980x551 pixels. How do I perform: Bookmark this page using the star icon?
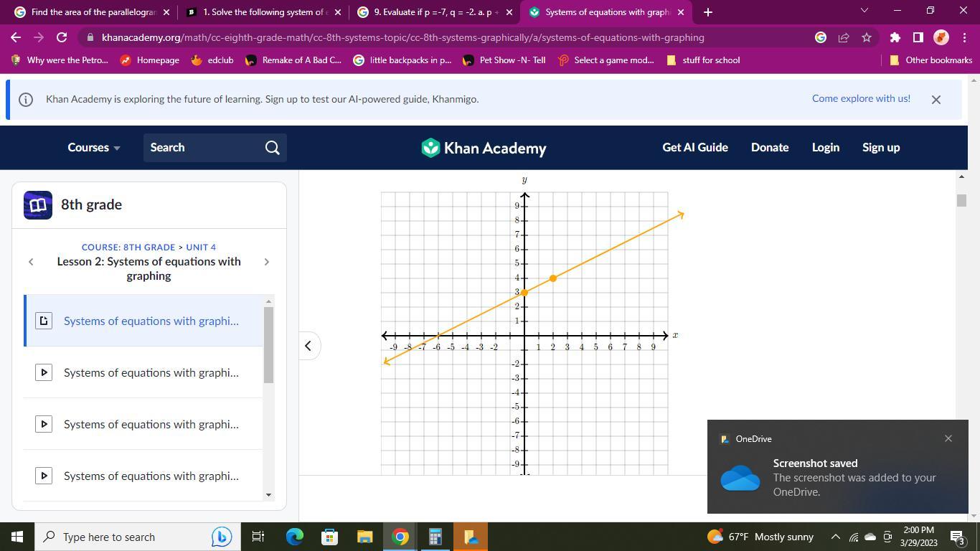point(867,37)
